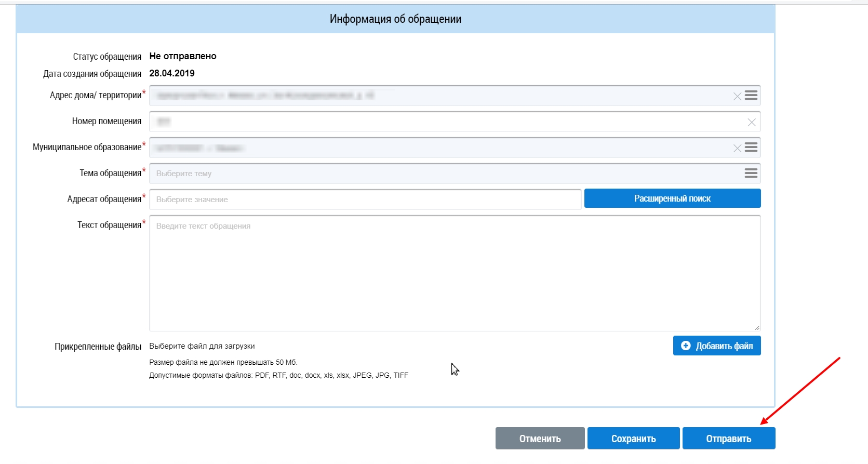This screenshot has height=464, width=868.
Task: Click the Прикрепленные файлы label
Action: pos(98,347)
